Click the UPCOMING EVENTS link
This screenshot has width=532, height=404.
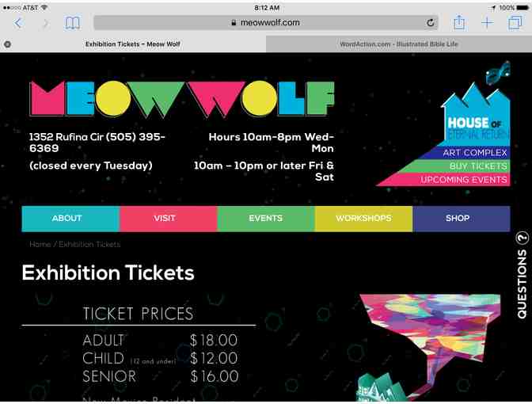(x=464, y=180)
